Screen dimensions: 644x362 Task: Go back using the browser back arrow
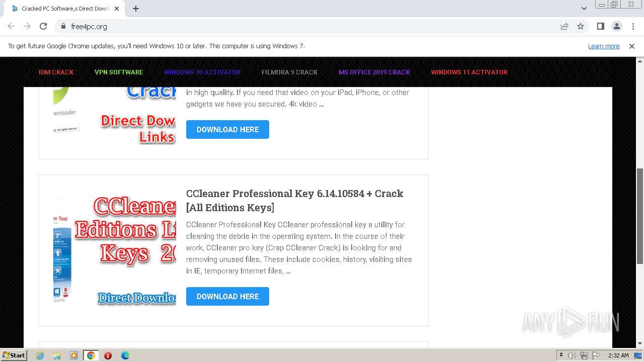tap(11, 26)
